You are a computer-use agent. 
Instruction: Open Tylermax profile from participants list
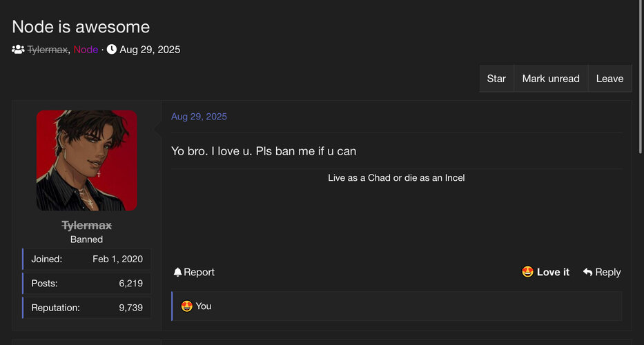(48, 50)
